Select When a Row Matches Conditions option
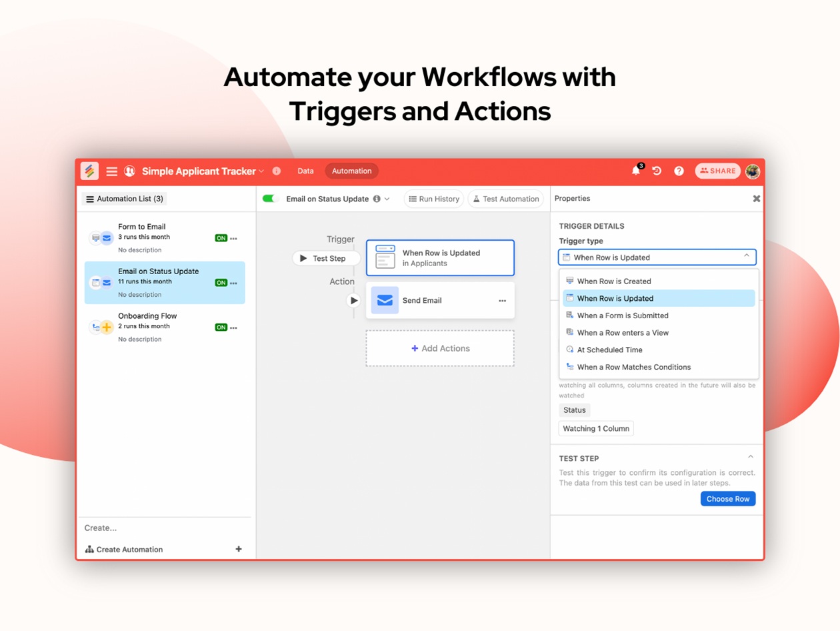Viewport: 840px width, 631px height. (659, 367)
